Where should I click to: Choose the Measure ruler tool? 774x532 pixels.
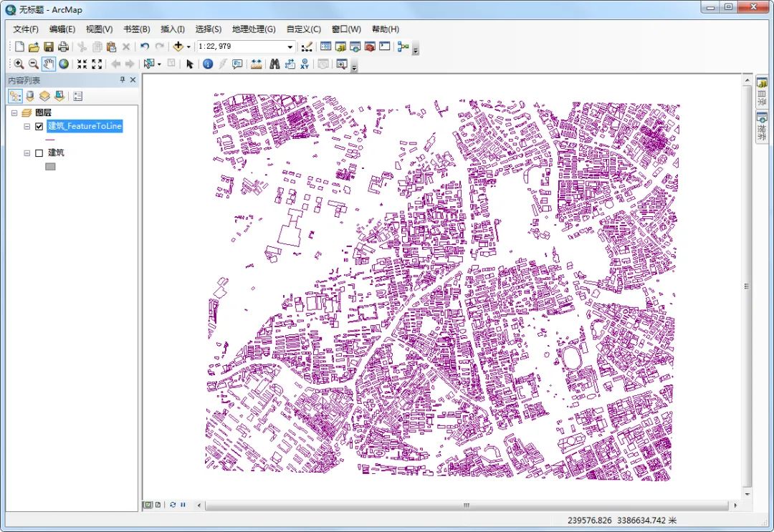256,64
